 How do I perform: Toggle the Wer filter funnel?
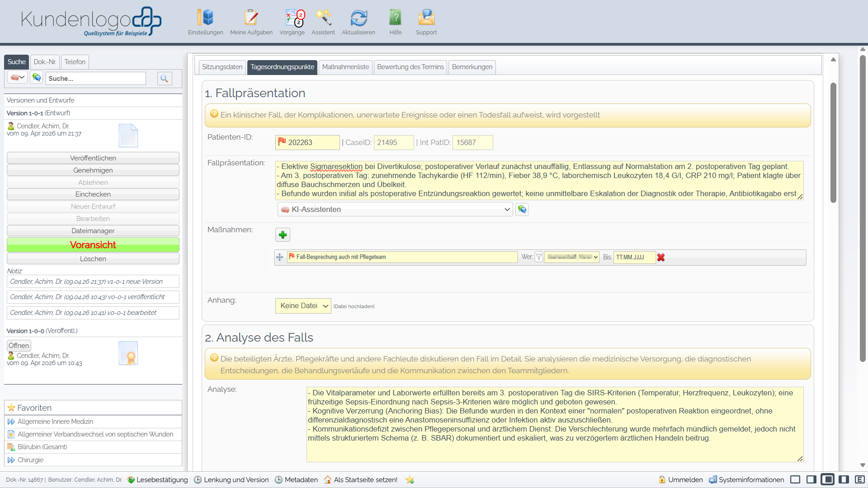pyautogui.click(x=539, y=257)
